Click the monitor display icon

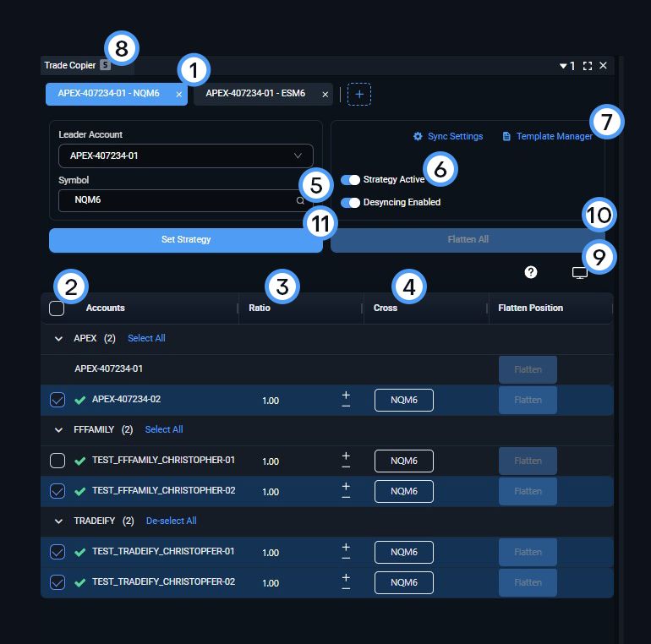tap(580, 273)
